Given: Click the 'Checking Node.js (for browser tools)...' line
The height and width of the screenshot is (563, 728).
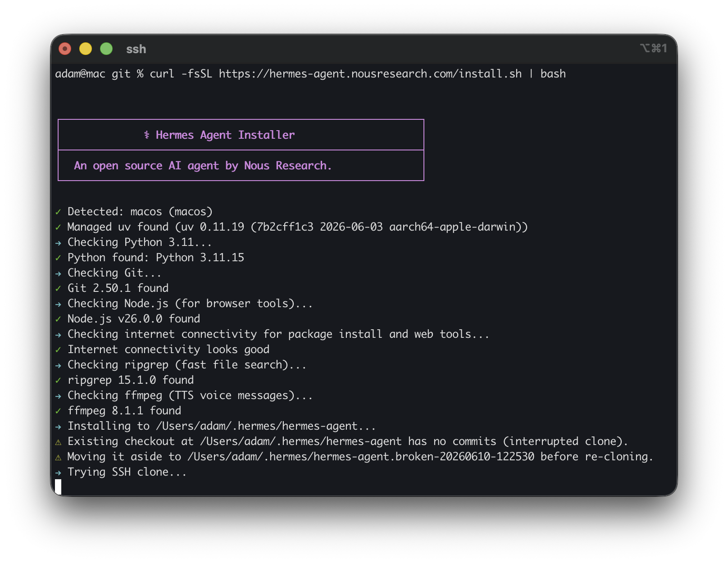Looking at the screenshot, I should 190,304.
